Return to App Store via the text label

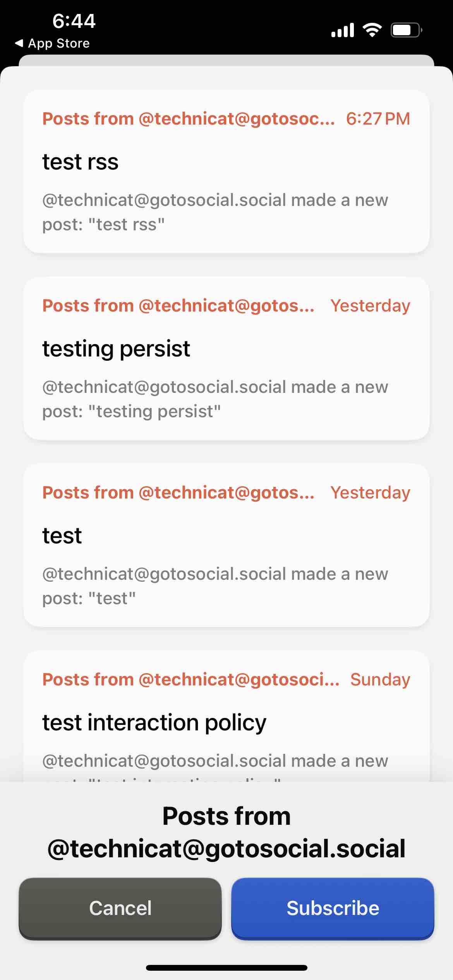pos(59,43)
